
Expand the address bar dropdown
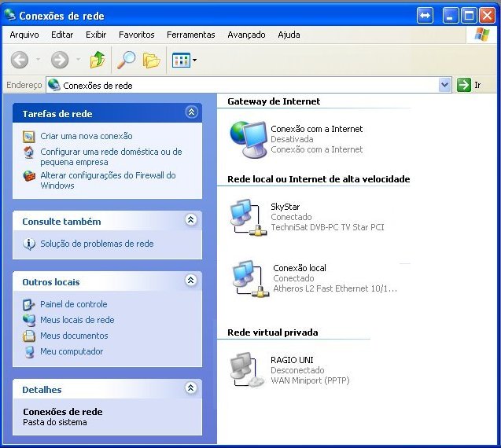click(445, 85)
